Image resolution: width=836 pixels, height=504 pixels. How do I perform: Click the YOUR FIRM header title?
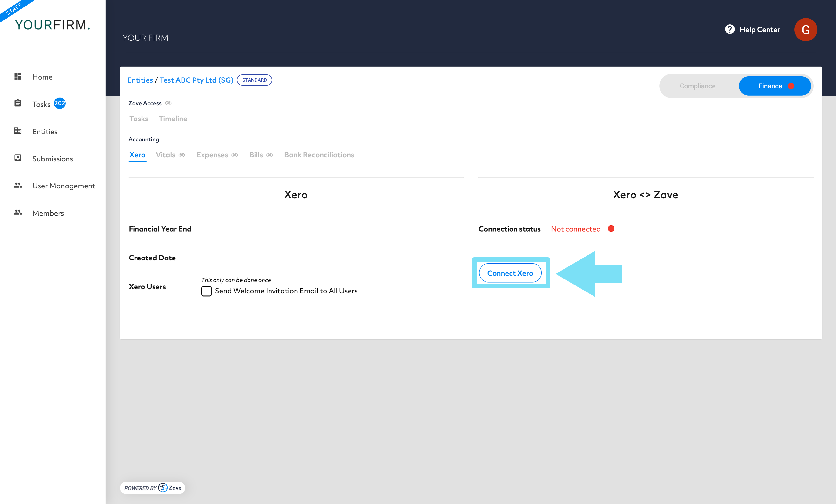click(x=145, y=38)
